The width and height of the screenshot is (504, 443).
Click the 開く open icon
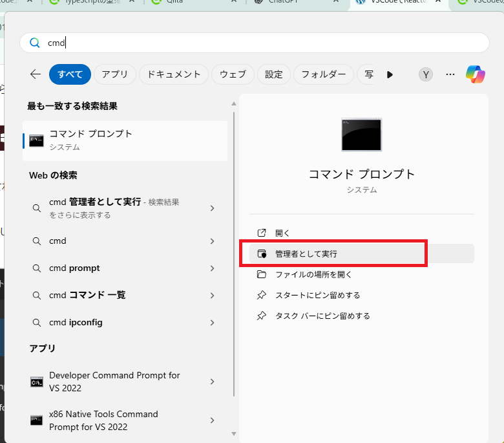click(x=262, y=233)
